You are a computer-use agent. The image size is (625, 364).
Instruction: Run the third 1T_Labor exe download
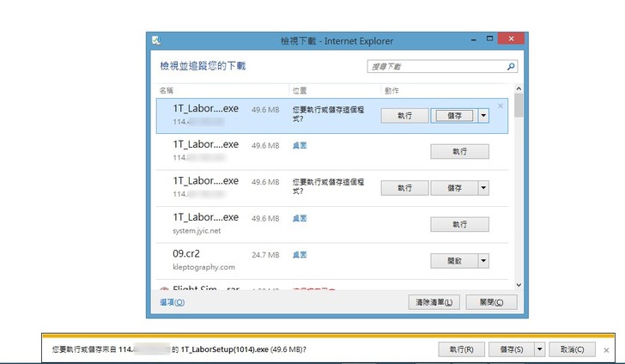pos(404,188)
